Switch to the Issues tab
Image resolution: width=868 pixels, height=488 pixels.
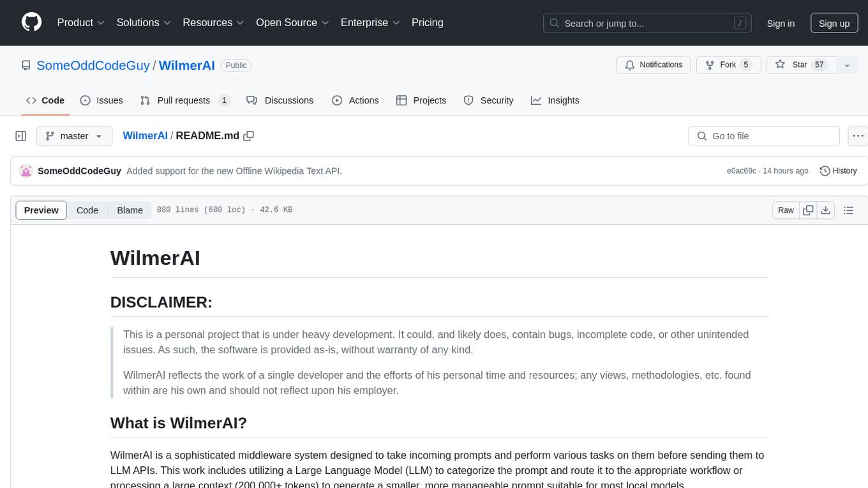click(x=101, y=100)
